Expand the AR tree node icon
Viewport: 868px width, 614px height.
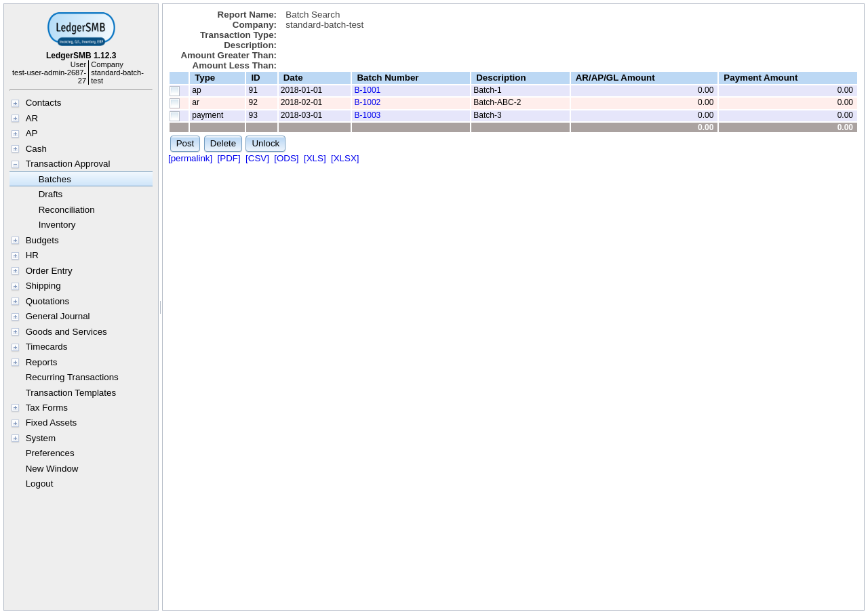pos(15,119)
